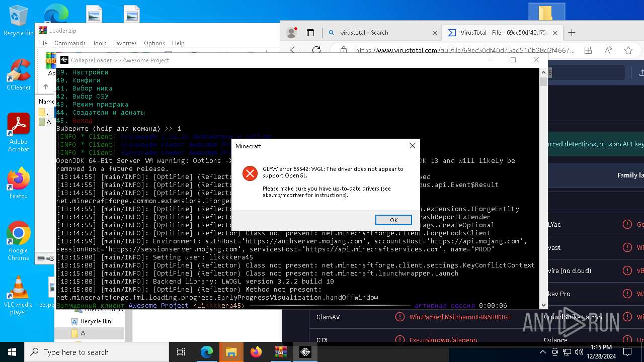Click the Name column header in WinRAR
644x362 pixels.
coord(46,102)
